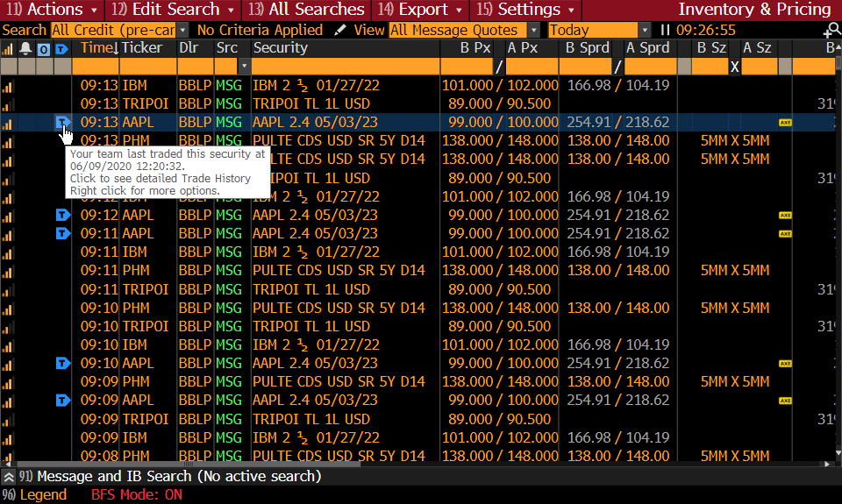Screen dimensions: 842x504
Task: Pause the live feed with the pause icon
Action: coord(664,30)
